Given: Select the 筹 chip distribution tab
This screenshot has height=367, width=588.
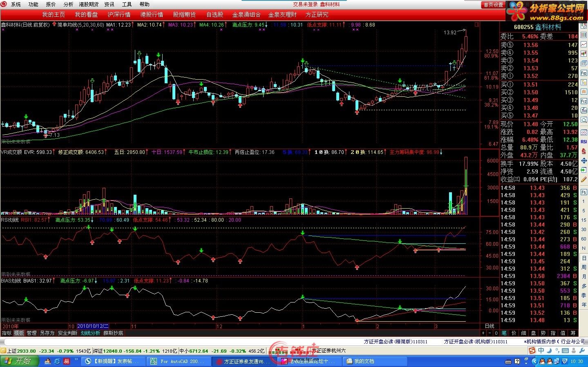Looking at the screenshot, I should (573, 333).
